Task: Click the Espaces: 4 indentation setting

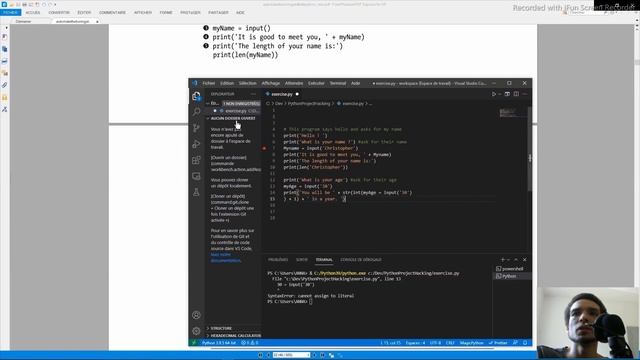Action: tap(416, 343)
